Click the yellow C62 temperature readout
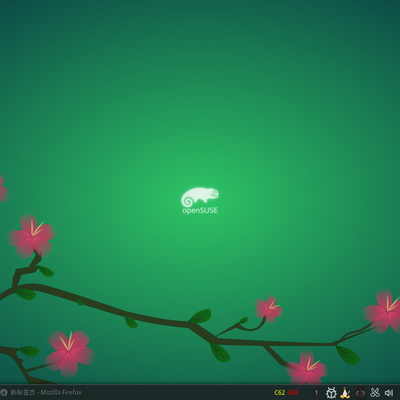Viewport: 400px width, 400px height. click(x=279, y=393)
